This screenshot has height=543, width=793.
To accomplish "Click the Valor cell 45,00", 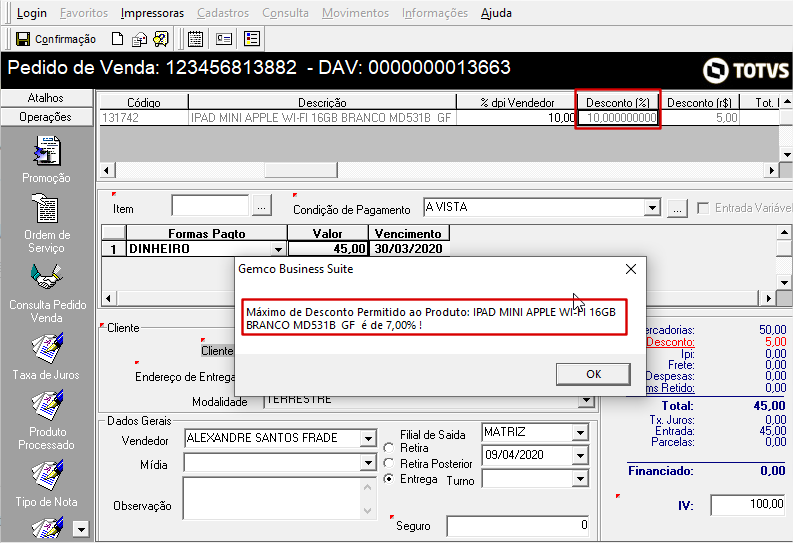I will 328,249.
